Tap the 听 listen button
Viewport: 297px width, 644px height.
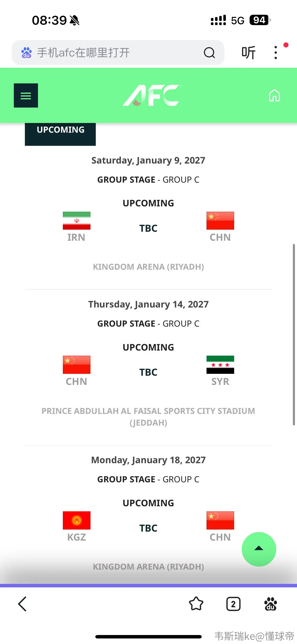coord(248,53)
